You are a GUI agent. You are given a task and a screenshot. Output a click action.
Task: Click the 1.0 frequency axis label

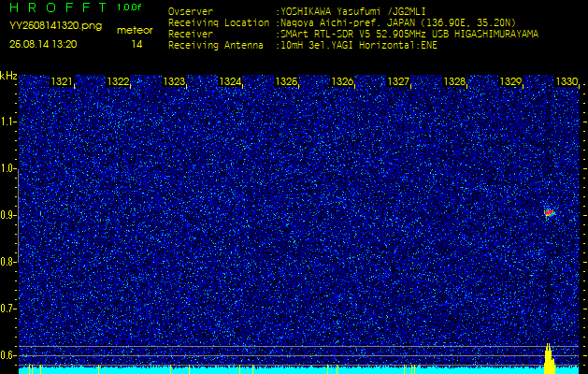(x=7, y=169)
